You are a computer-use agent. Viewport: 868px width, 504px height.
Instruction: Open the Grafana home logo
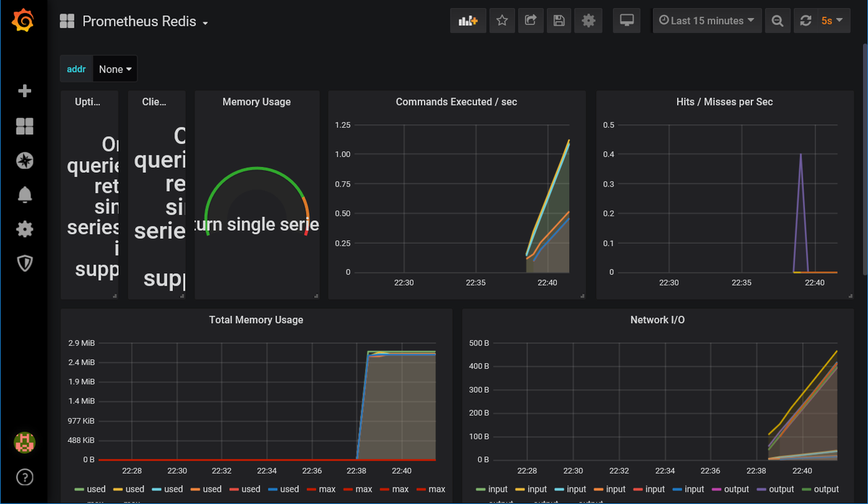(24, 22)
